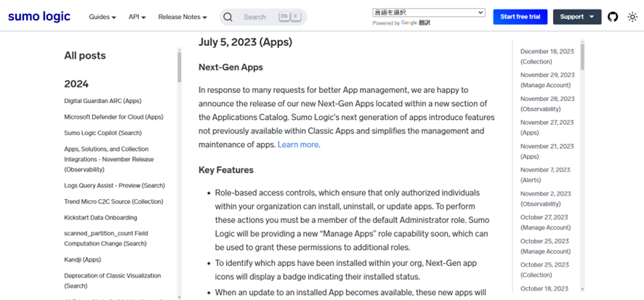Screen dimensions: 644x300
Task: Click the Next-Gen Apps heading
Action: [x=231, y=68]
